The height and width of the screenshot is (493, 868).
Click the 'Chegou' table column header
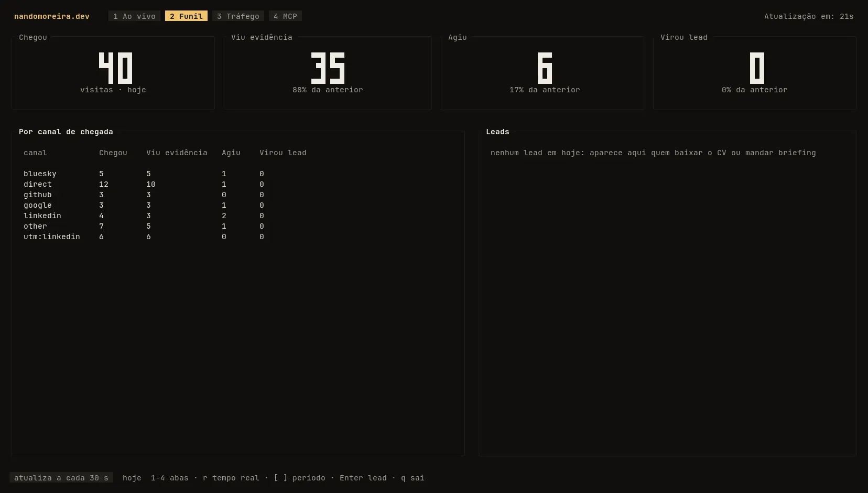(113, 153)
